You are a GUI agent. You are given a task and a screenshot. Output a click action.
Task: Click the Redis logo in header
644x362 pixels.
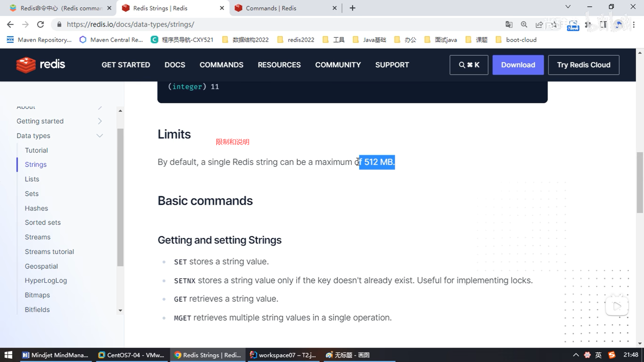point(41,65)
